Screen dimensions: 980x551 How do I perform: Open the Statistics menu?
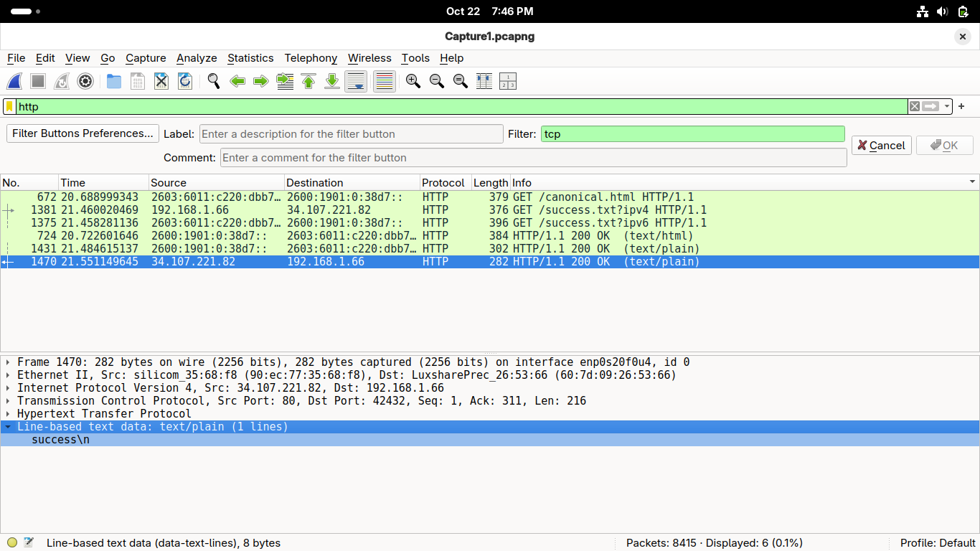[x=250, y=58]
